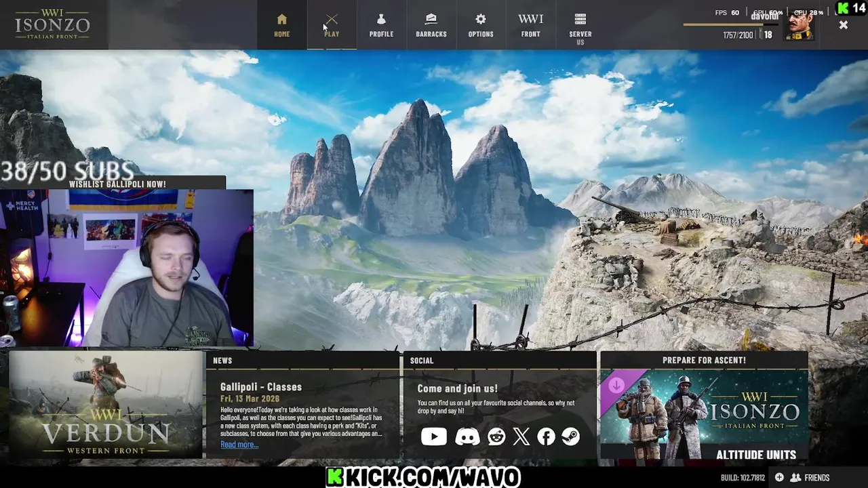The height and width of the screenshot is (488, 868).
Task: Click the KICK.COM/WAVO overlay text
Action: 424,476
